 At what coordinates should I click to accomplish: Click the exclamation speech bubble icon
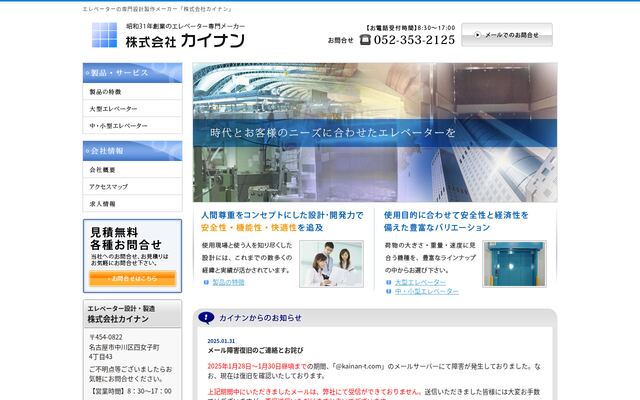[206, 318]
